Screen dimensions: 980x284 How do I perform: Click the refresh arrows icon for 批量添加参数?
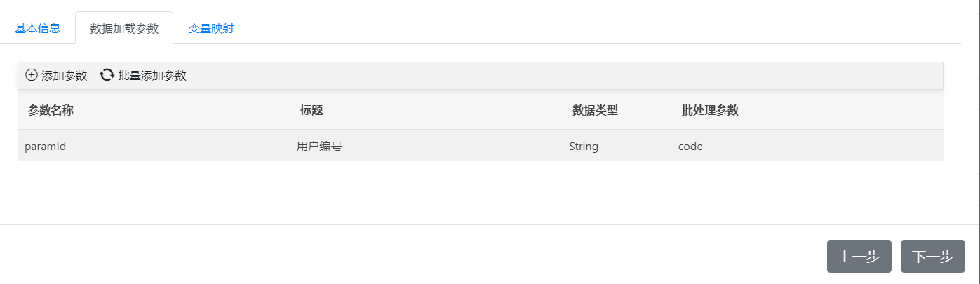click(107, 75)
